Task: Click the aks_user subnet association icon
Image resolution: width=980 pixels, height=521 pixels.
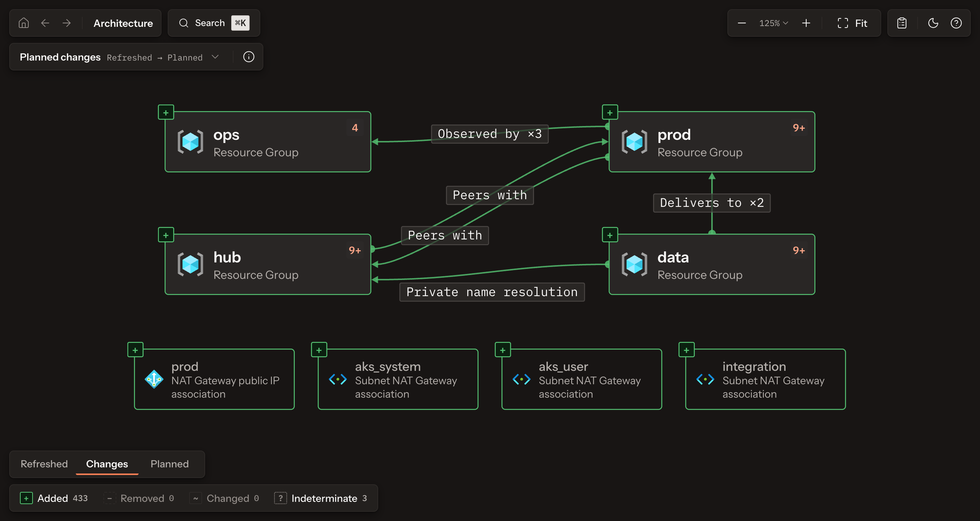Action: coord(522,379)
